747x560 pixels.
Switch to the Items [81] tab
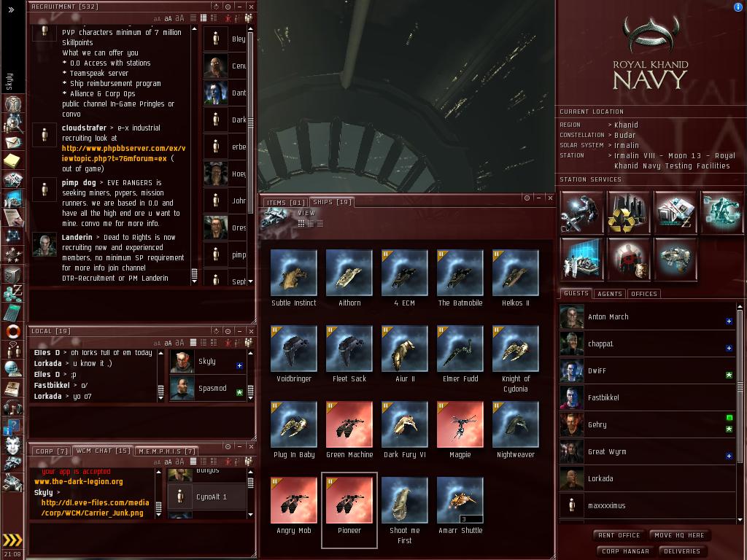click(285, 203)
